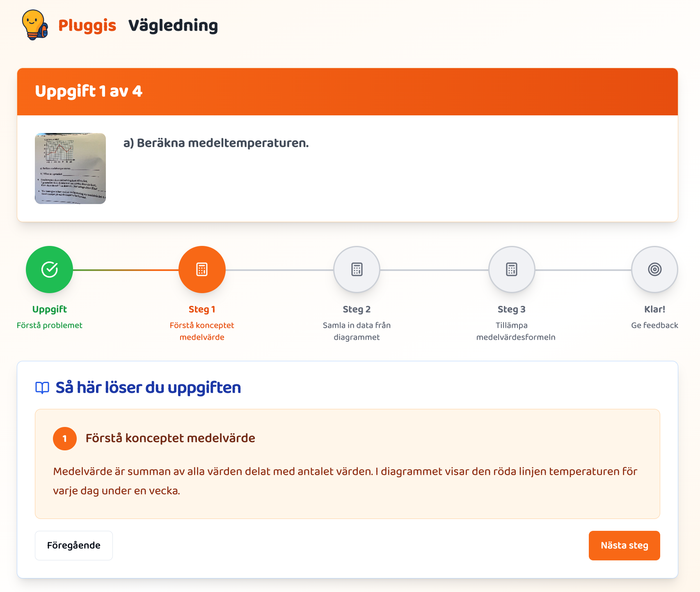Click the orange calculator icon for Steg 1
The image size is (700, 592).
pyautogui.click(x=201, y=269)
